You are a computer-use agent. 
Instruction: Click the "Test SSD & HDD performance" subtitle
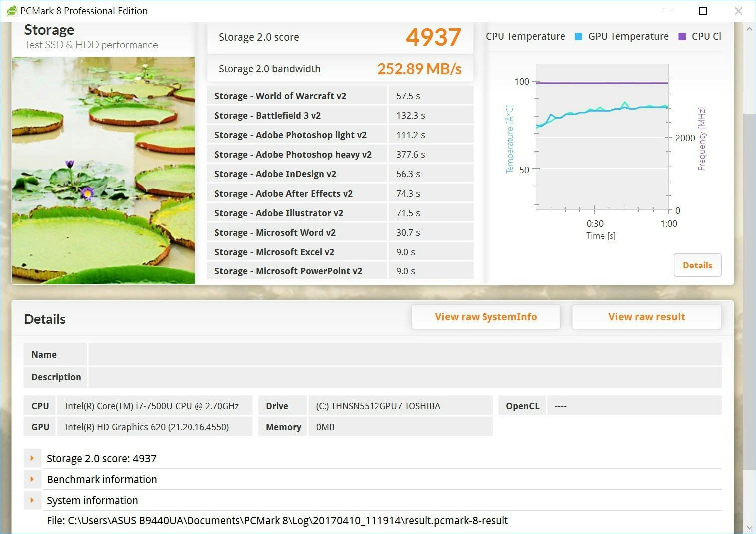91,45
